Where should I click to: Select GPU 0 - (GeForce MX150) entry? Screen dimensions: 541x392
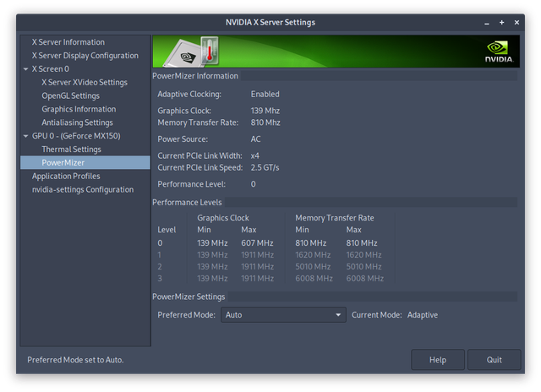76,136
